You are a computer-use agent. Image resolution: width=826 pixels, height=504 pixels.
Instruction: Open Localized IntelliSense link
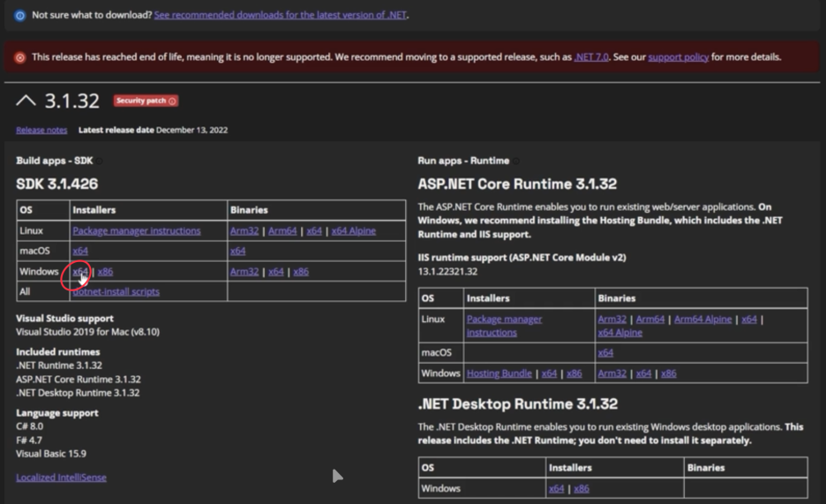[x=61, y=478]
